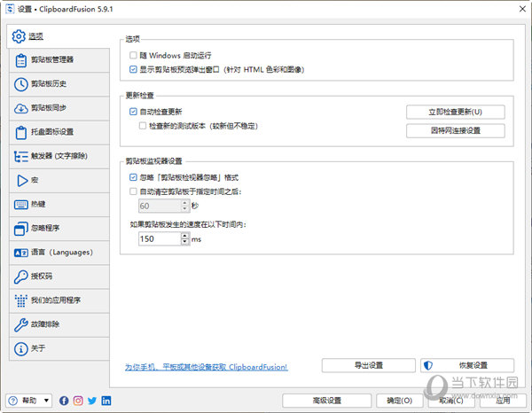Click the ClipboardFusion title bar app icon
This screenshot has width=532, height=413.
[x=10, y=9]
